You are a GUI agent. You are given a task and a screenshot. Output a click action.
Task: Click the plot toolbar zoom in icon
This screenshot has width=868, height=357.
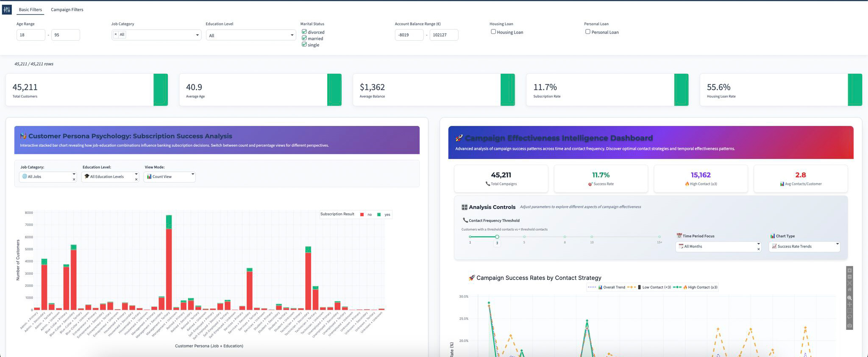[x=849, y=271]
